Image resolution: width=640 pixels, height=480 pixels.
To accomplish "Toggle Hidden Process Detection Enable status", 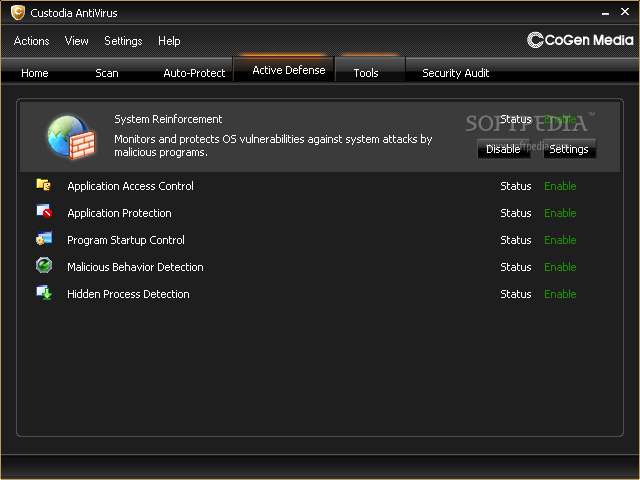I will (560, 294).
